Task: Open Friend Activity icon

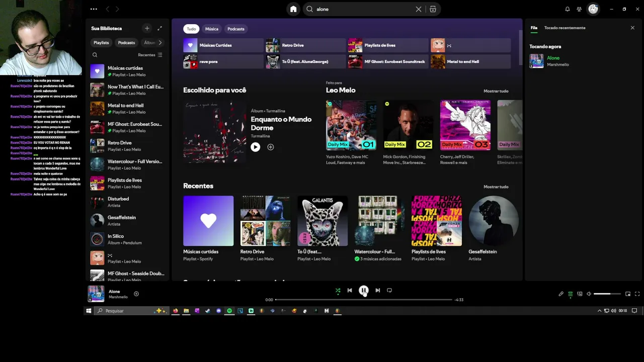Action: (x=579, y=9)
